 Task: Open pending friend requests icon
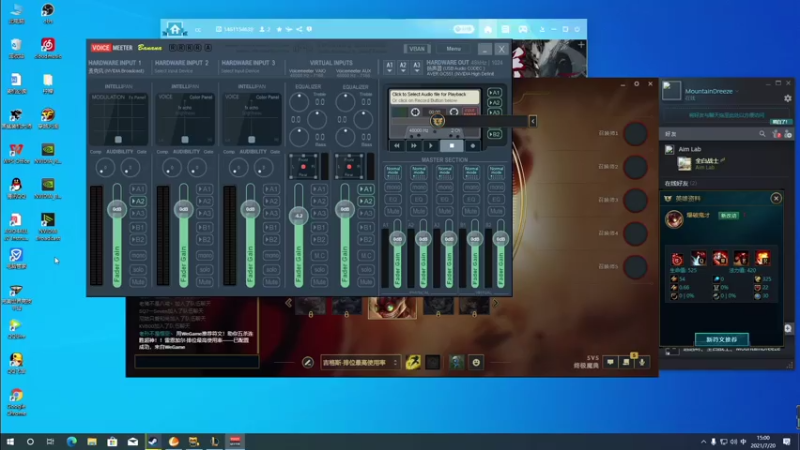tap(777, 134)
